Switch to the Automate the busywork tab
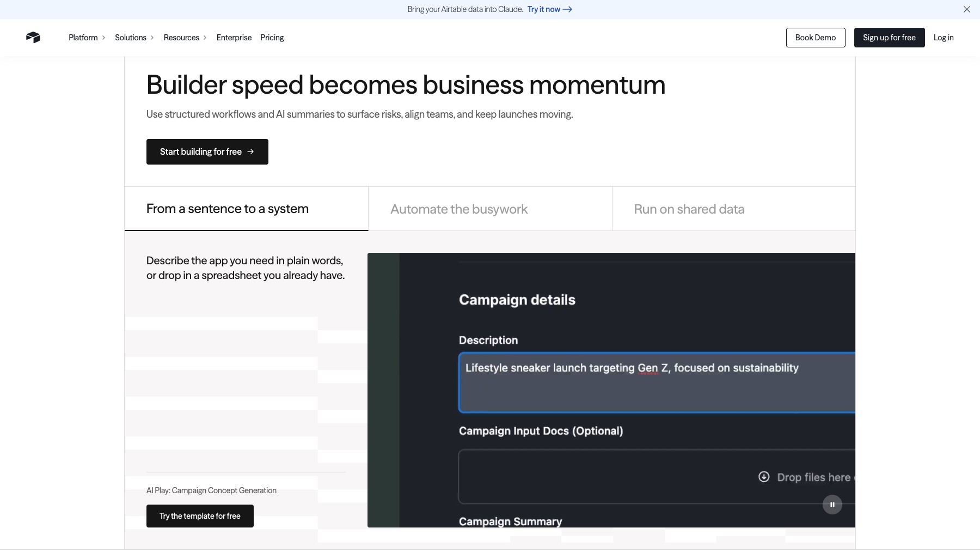The height and width of the screenshot is (552, 980). tap(490, 209)
